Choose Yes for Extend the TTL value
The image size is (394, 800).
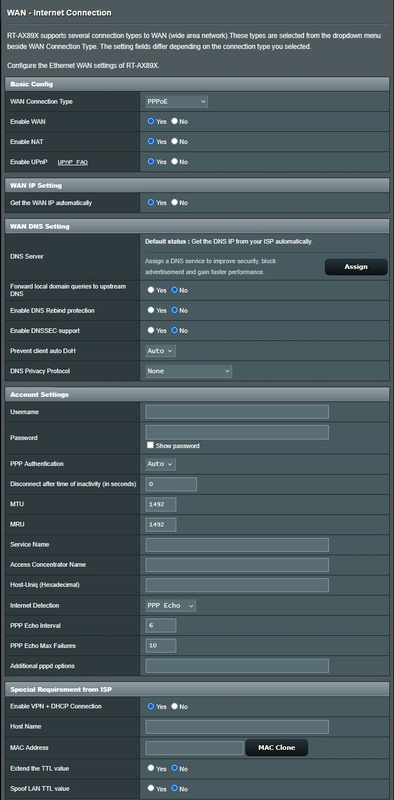[x=151, y=768]
